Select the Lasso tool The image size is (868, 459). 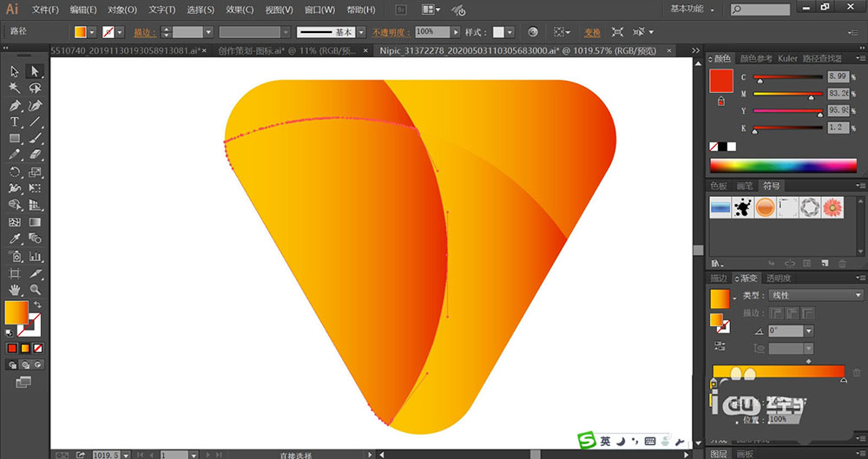pos(35,88)
